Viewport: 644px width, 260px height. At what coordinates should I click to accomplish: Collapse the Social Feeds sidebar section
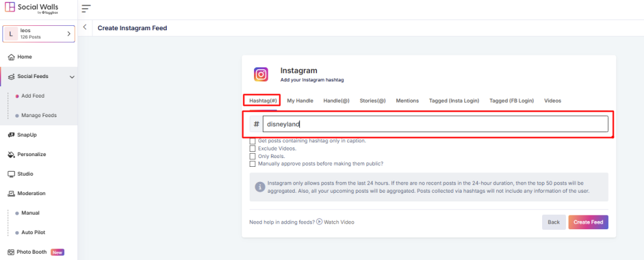pos(72,77)
